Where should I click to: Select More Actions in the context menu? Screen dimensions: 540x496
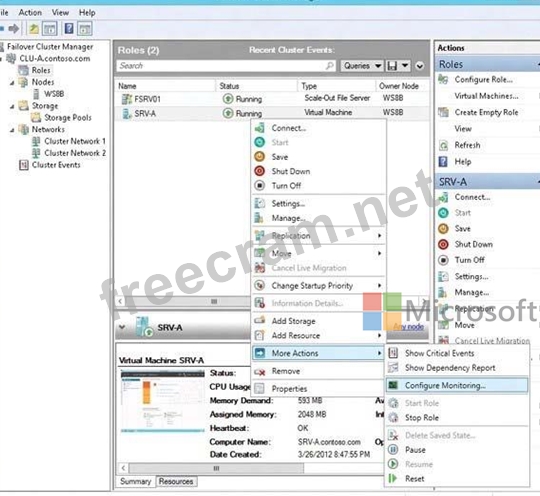[318, 353]
